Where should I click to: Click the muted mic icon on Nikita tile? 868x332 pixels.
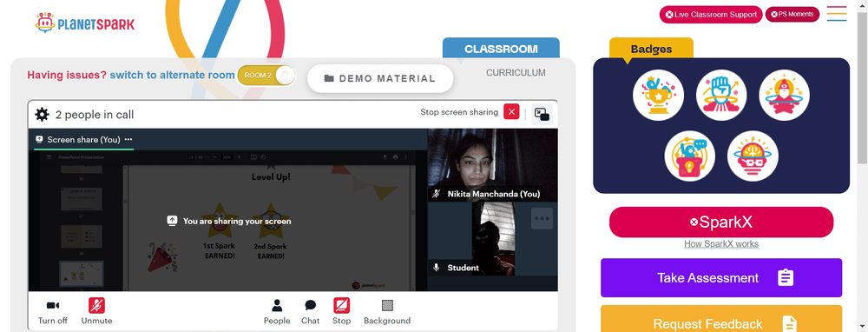pyautogui.click(x=437, y=194)
